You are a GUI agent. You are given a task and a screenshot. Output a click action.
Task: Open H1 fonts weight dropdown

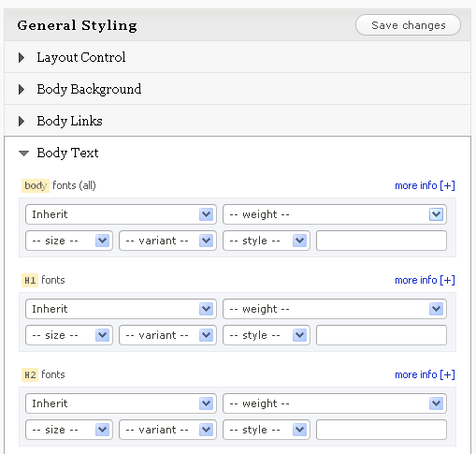pyautogui.click(x=335, y=309)
